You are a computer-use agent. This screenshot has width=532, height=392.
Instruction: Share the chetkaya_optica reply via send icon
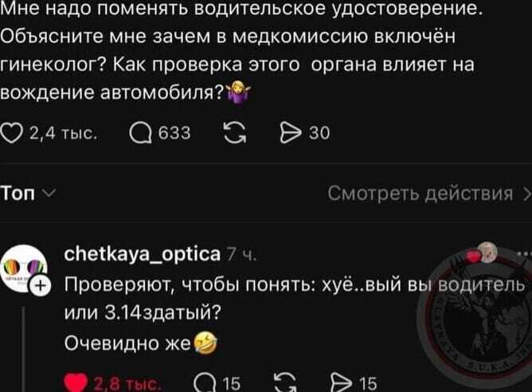[342, 383]
